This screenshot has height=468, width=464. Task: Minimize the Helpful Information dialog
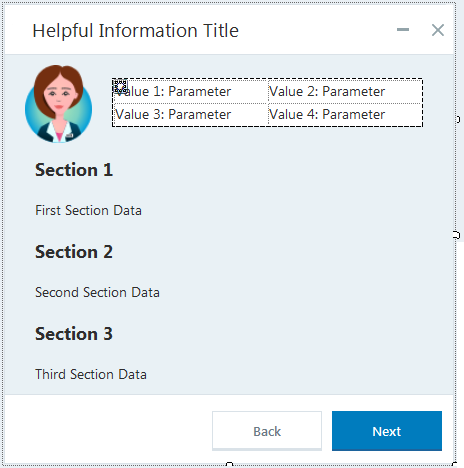[403, 30]
